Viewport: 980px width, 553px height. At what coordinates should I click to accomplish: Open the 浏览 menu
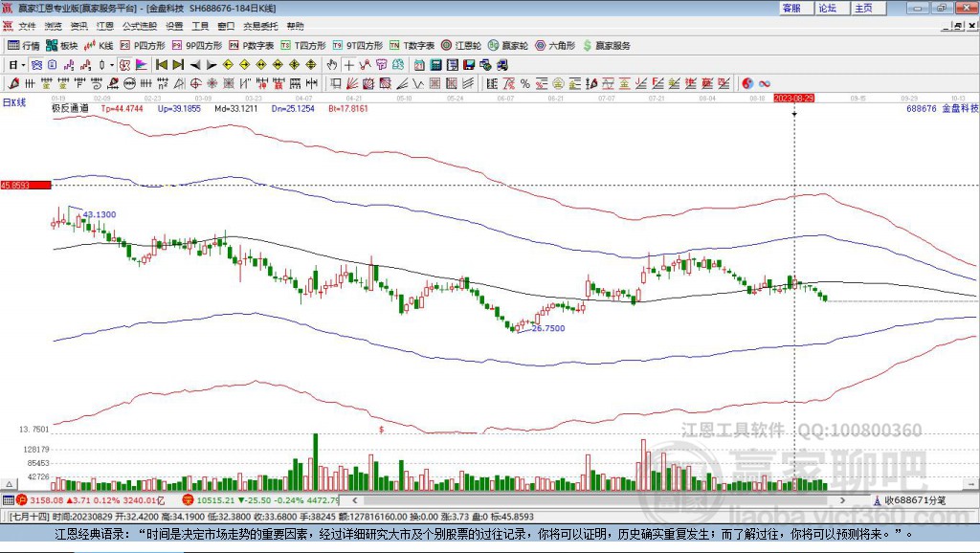pyautogui.click(x=54, y=26)
